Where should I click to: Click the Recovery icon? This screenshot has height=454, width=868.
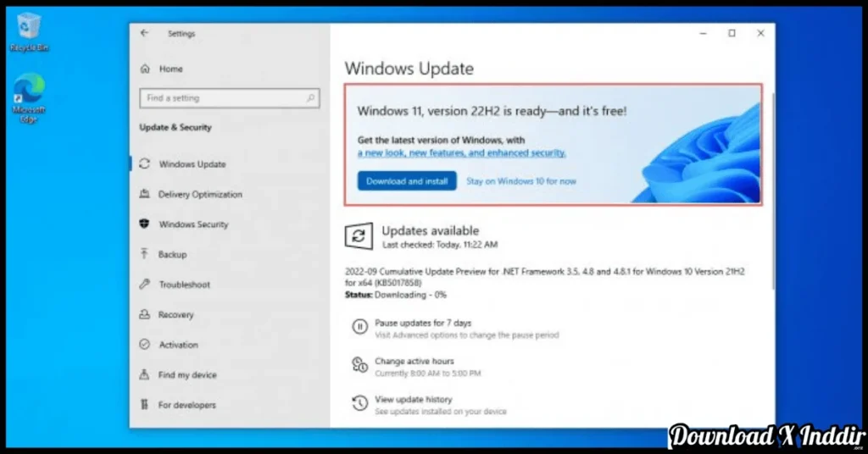(144, 314)
